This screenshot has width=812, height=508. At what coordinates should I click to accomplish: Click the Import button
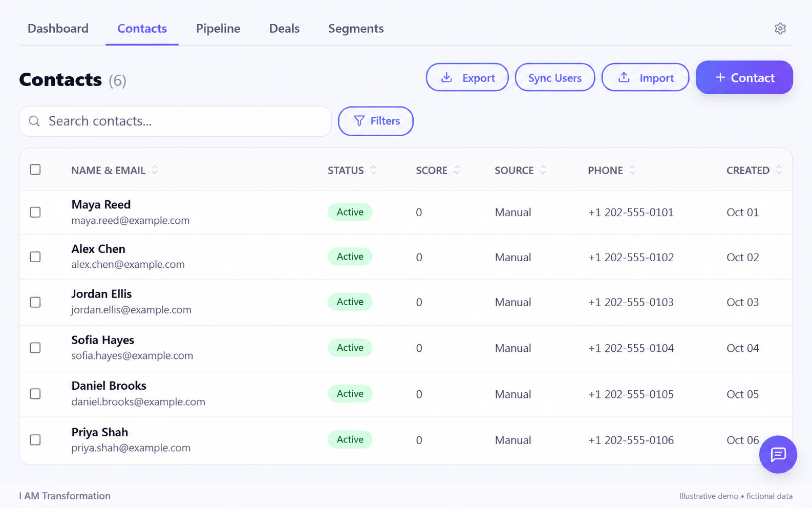[x=645, y=77]
